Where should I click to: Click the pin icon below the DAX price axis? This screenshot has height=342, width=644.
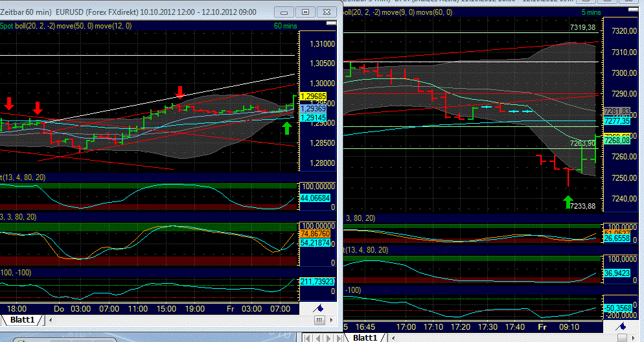pos(622,326)
